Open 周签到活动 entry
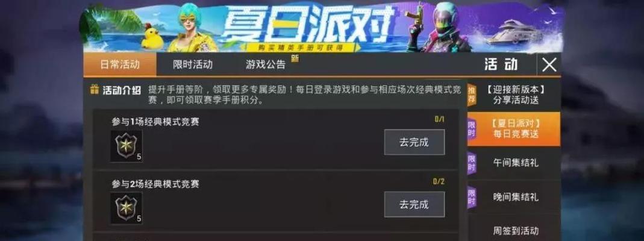Image resolution: width=644 pixels, height=241 pixels. click(516, 230)
